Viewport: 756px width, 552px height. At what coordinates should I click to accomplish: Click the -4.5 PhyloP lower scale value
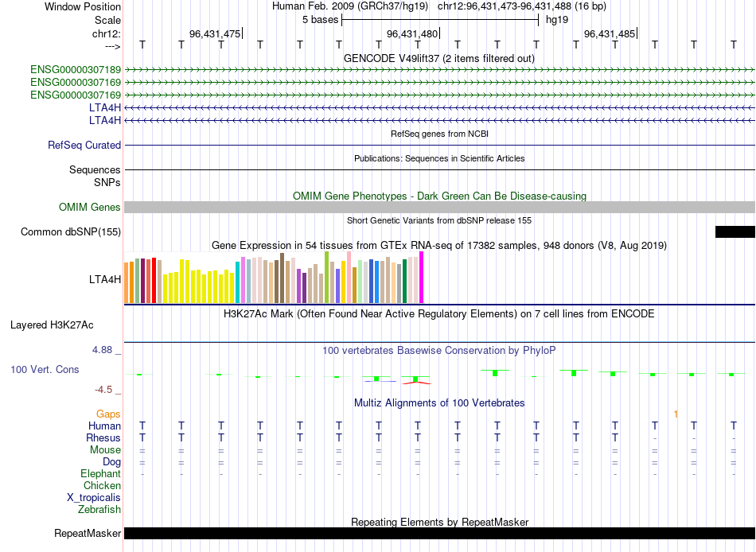pyautogui.click(x=103, y=390)
